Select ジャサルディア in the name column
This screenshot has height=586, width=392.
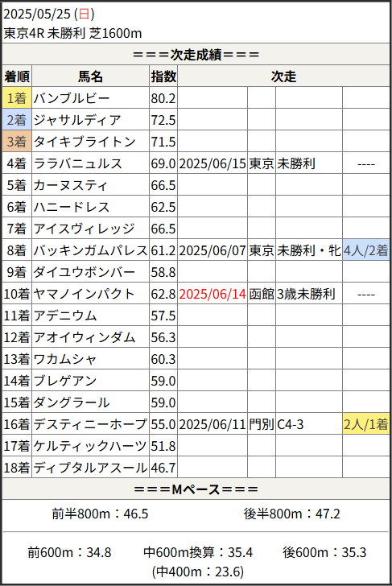77,120
